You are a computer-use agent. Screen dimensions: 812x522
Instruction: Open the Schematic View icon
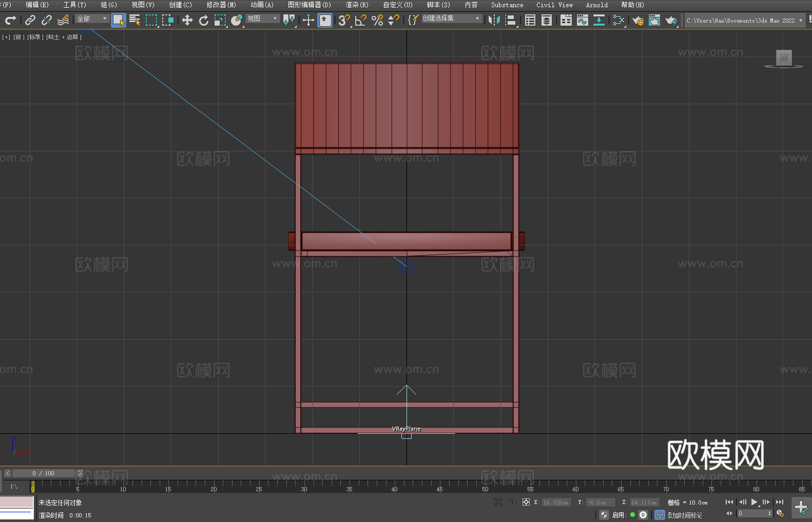pyautogui.click(x=618, y=20)
